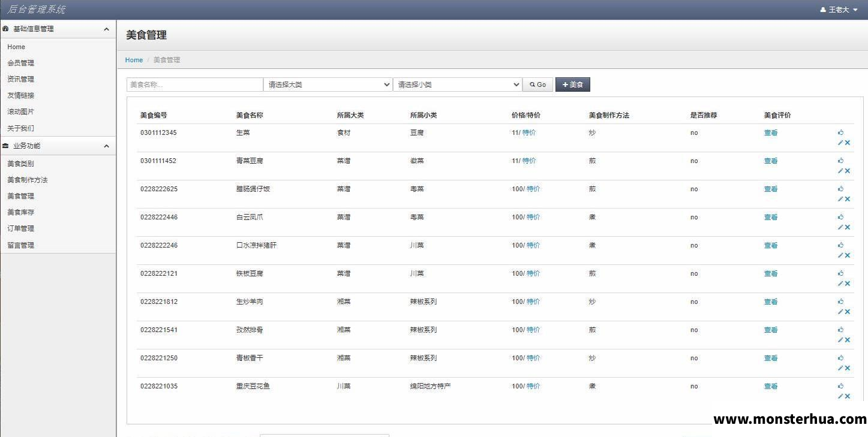Click the 美食编号 column header

(154, 115)
